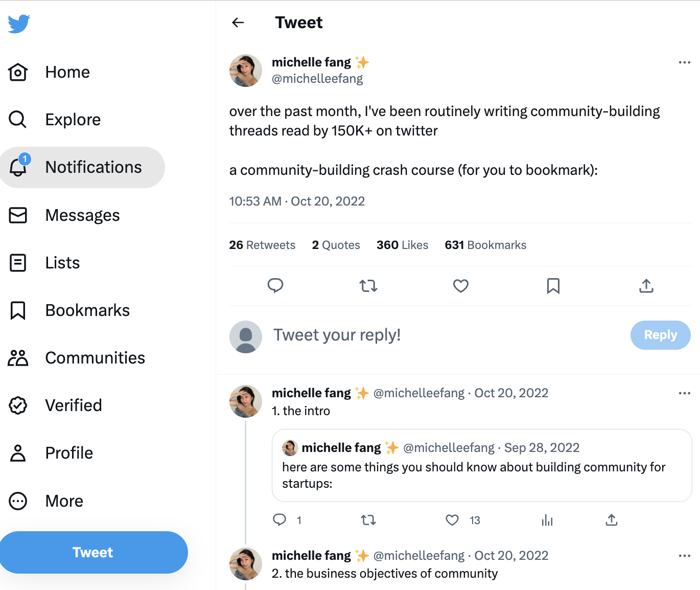Screen dimensions: 700x590
Task: Share the main tweet via upload icon
Action: pos(646,285)
